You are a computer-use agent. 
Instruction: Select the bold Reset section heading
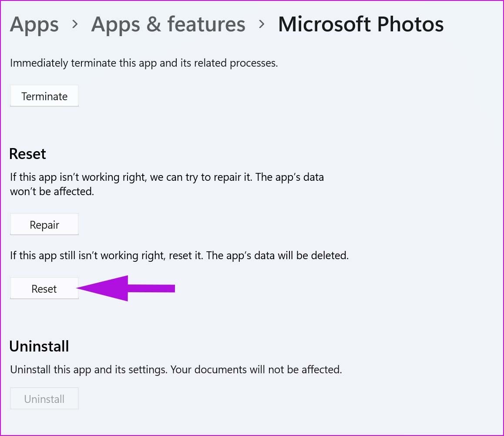click(28, 154)
